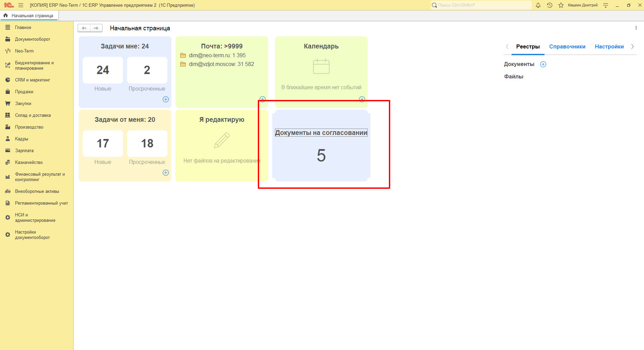Switch to the Настройки tab
Image resolution: width=644 pixels, height=350 pixels.
click(x=609, y=47)
